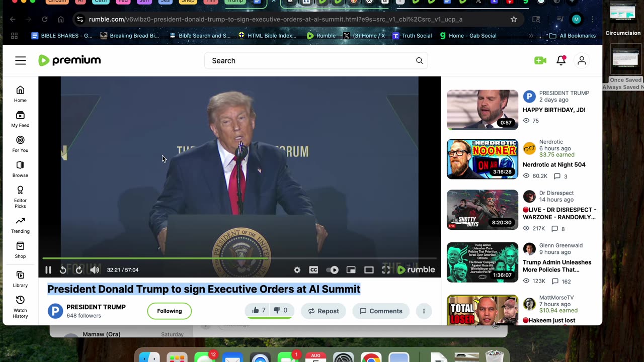Open the apps grid icon in the bookmarks bar
Viewport: 644px width, 362px height.
[14, 36]
